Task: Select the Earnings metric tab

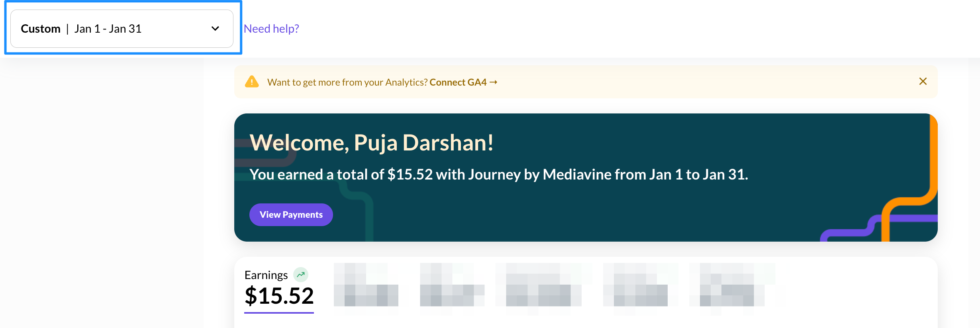Action: pyautogui.click(x=266, y=275)
